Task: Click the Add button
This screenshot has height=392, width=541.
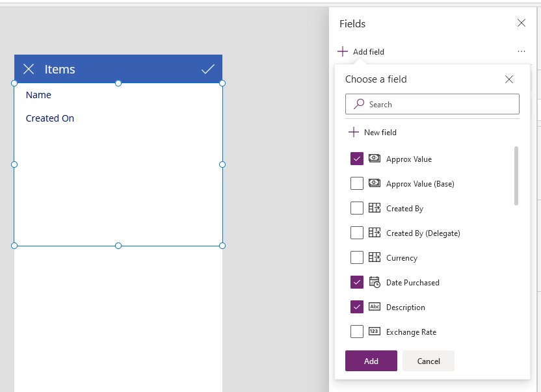Action: 371,361
